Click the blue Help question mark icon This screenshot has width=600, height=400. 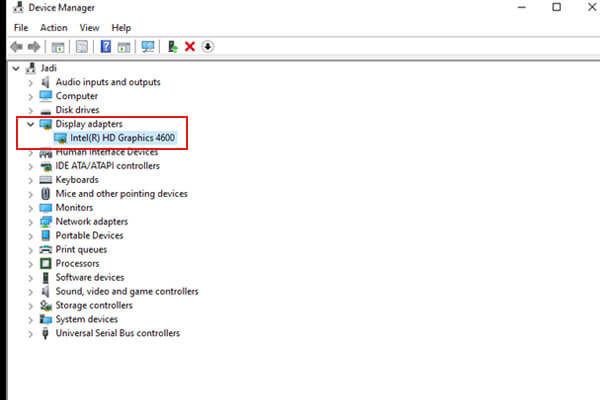click(105, 47)
